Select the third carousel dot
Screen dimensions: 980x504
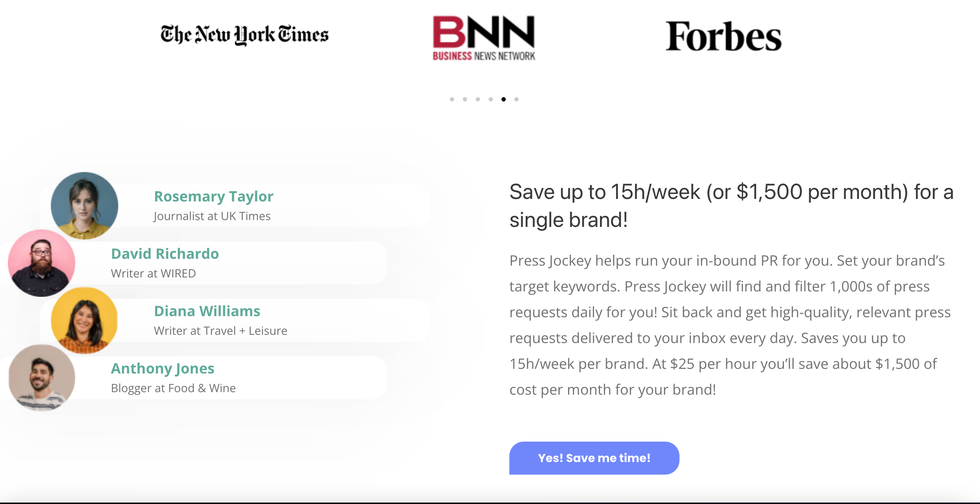click(x=478, y=99)
